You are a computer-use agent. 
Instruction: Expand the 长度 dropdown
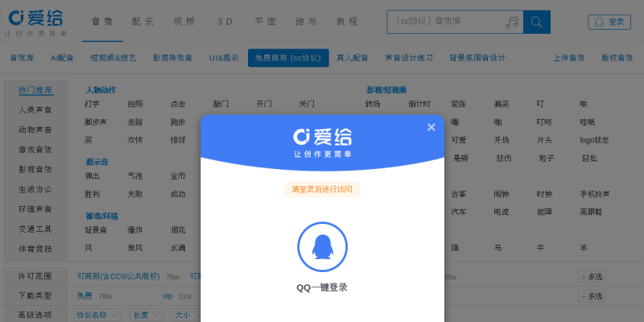tap(147, 315)
